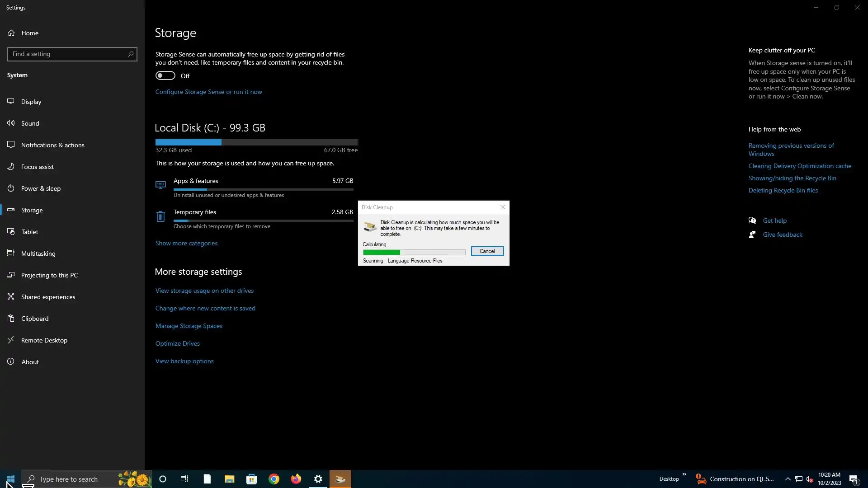
Task: Toggle the Storage Sense switch on
Action: tap(165, 75)
